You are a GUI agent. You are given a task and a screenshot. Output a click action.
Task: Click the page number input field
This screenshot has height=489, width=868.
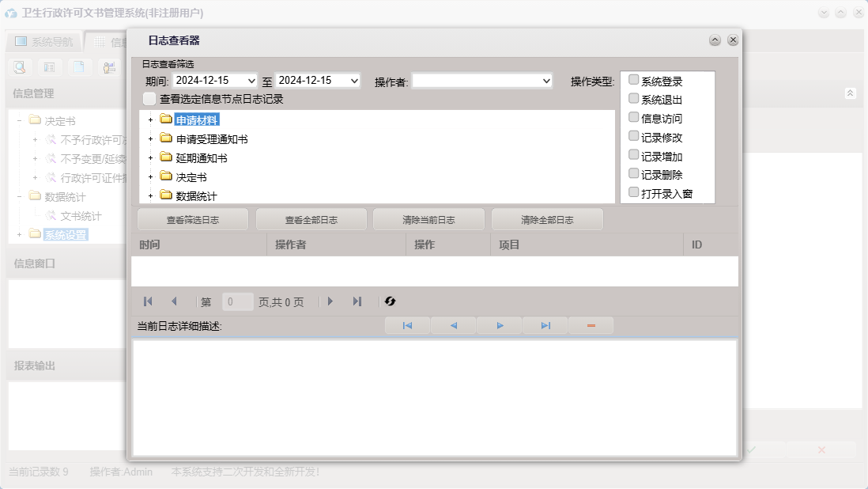point(237,301)
